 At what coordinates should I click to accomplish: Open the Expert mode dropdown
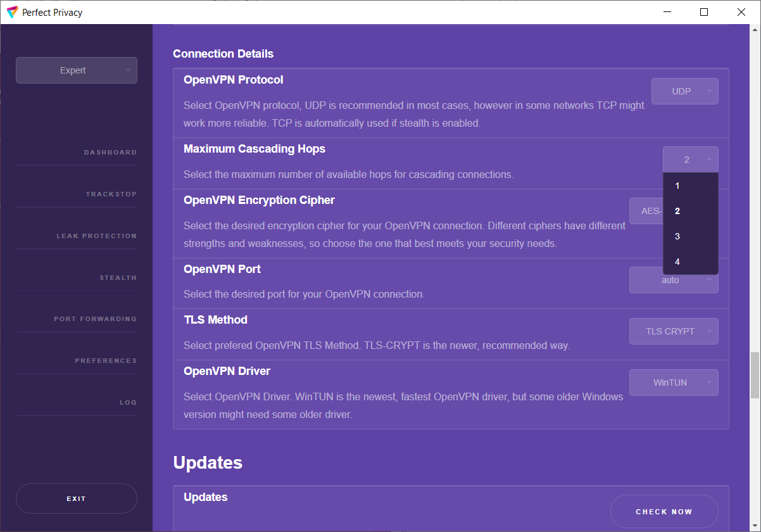click(77, 70)
